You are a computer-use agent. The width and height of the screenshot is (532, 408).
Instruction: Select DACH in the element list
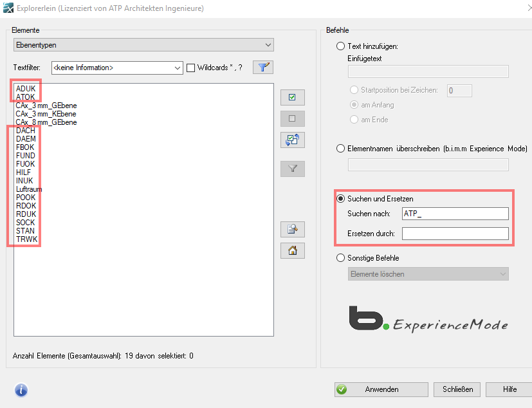coord(26,131)
